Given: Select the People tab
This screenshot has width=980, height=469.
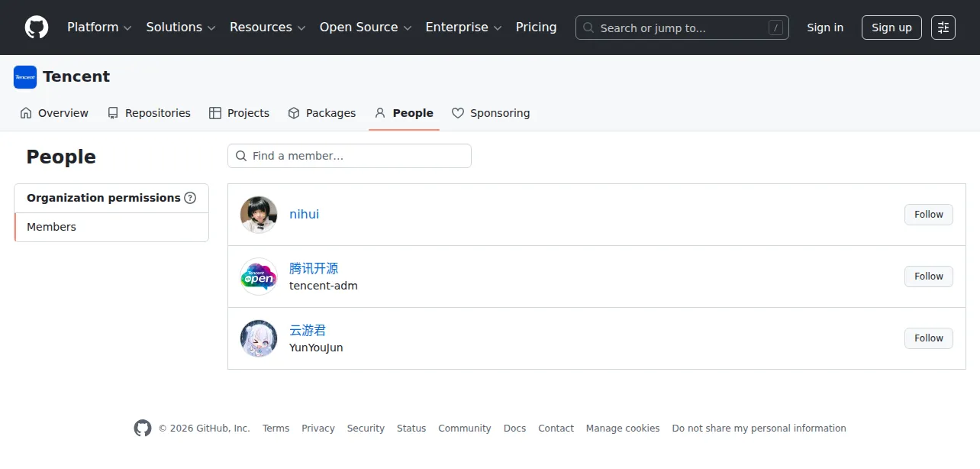Looking at the screenshot, I should coord(404,113).
